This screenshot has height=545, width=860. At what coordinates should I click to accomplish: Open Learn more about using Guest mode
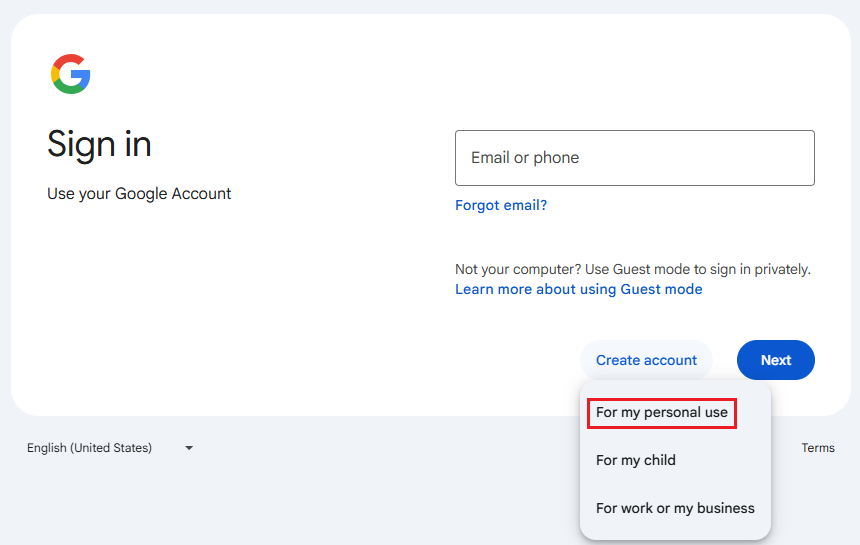[578, 289]
